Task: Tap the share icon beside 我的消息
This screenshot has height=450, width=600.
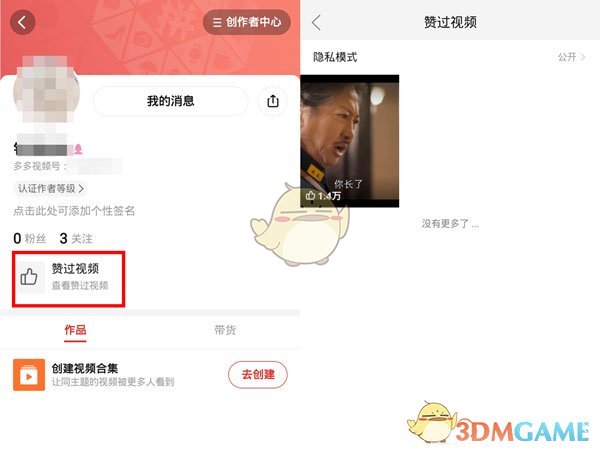Action: point(272,101)
